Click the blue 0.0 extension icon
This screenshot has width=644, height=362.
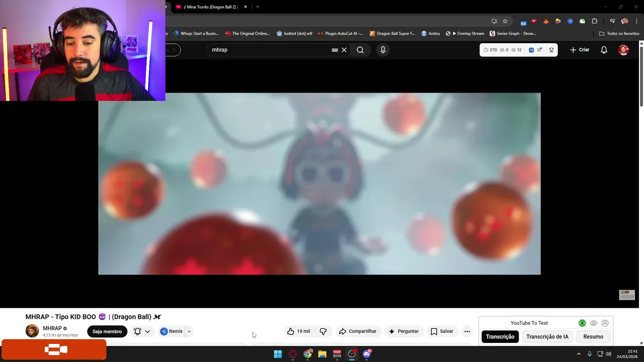pyautogui.click(x=523, y=22)
